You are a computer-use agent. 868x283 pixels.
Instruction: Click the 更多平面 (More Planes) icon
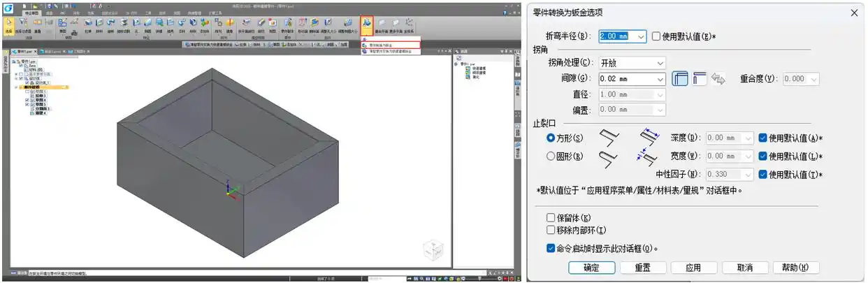point(396,24)
